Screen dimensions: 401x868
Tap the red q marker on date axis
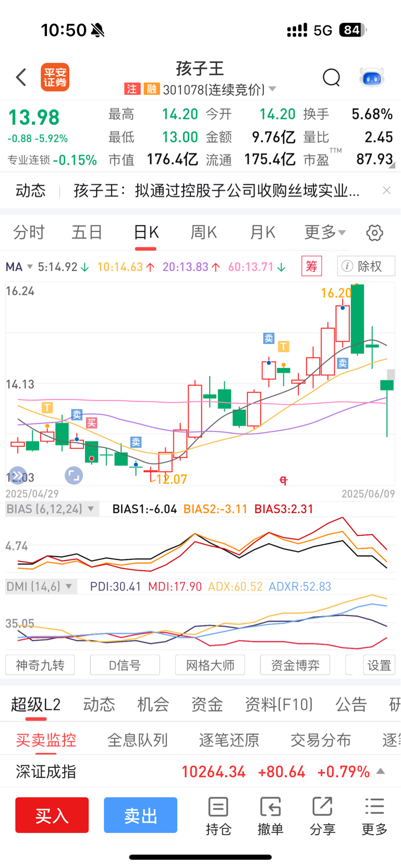pos(284,480)
